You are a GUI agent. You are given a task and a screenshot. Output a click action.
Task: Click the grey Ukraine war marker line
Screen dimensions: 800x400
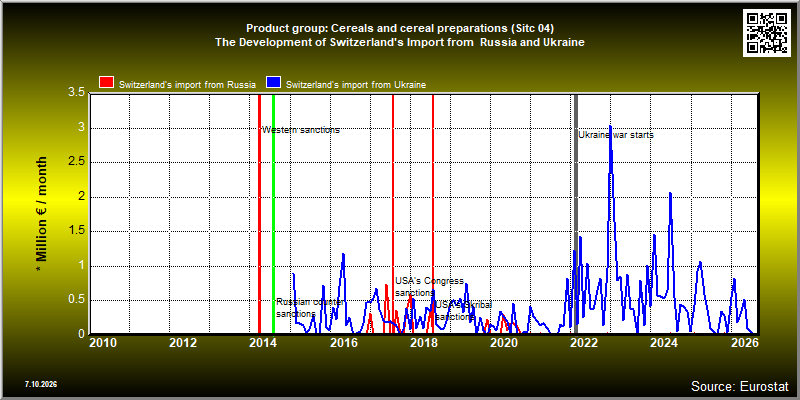point(576,214)
